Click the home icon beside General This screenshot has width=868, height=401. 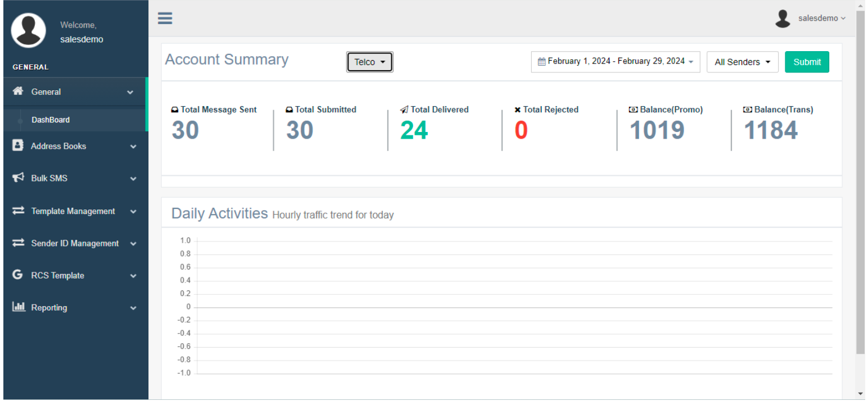[18, 91]
